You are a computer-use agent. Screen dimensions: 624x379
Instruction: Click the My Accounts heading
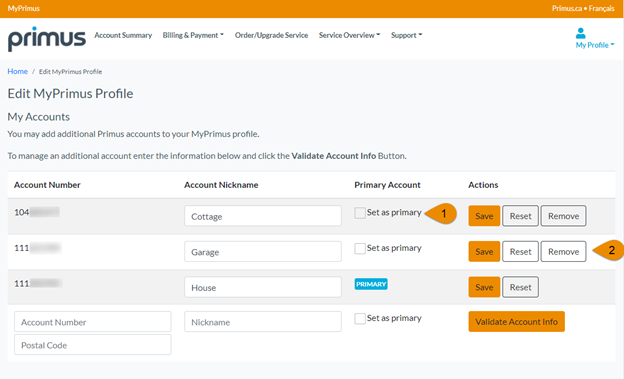(39, 117)
